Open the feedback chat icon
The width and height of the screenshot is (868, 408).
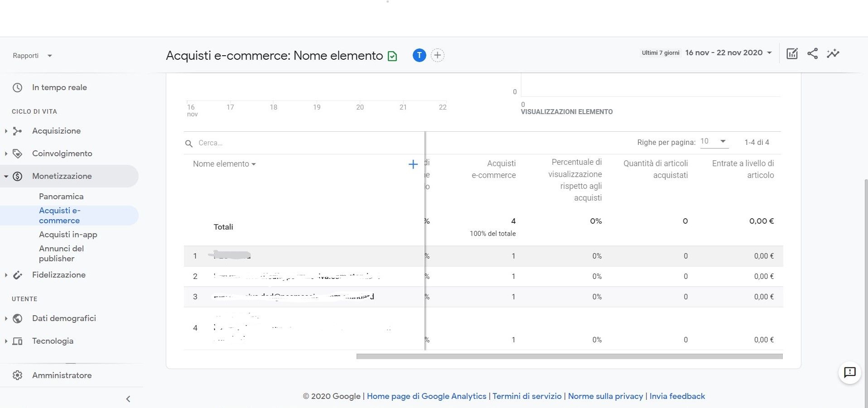pos(849,372)
